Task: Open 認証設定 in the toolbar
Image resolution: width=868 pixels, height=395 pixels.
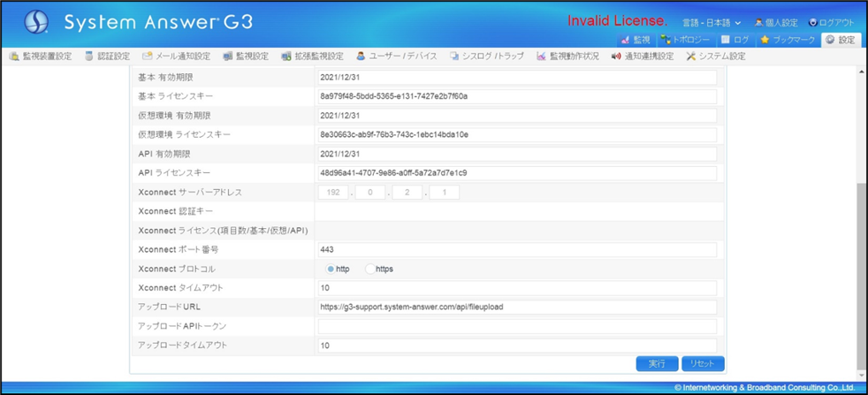Action: [x=107, y=57]
